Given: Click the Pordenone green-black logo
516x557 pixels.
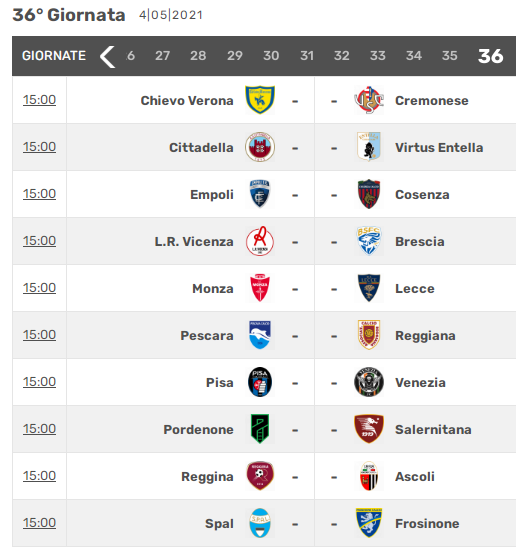Looking at the screenshot, I should (x=260, y=429).
